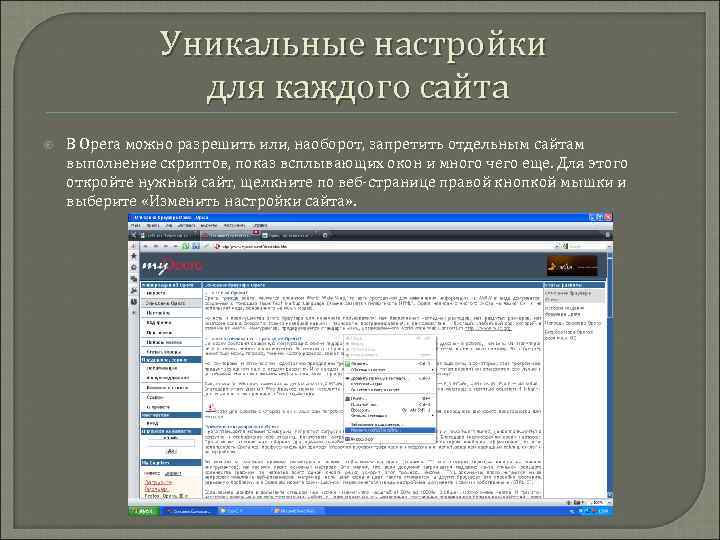Viewport: 720px width, 540px height.
Task: Switch to the third Opera tab
Action: click(x=289, y=235)
